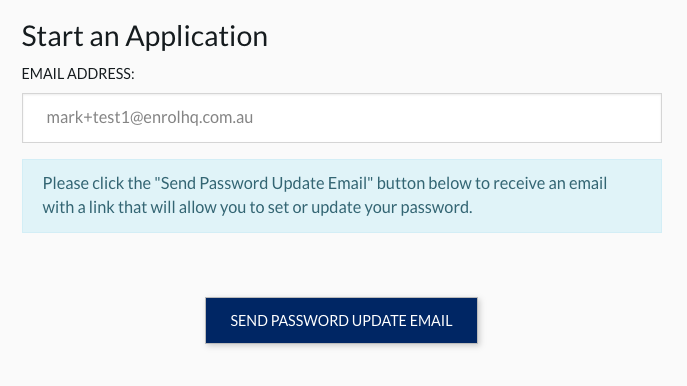
Task: Activate the dark navy email send button
Action: (341, 320)
